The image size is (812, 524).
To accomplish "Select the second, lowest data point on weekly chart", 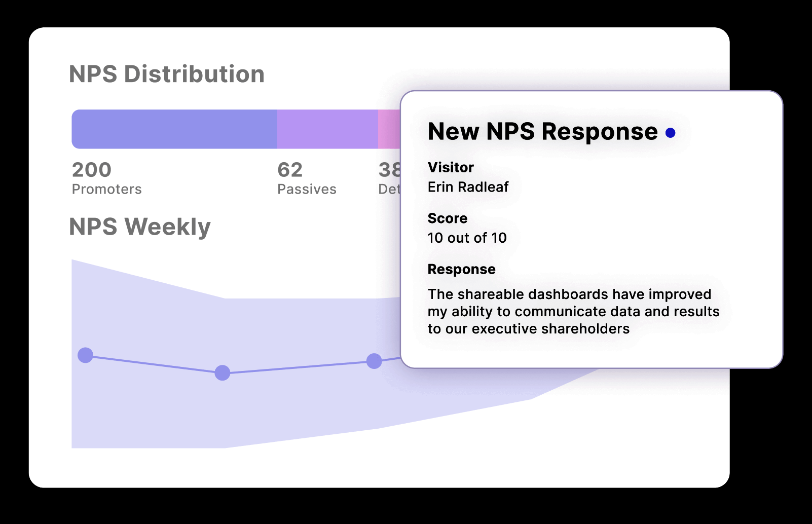I will click(x=223, y=373).
